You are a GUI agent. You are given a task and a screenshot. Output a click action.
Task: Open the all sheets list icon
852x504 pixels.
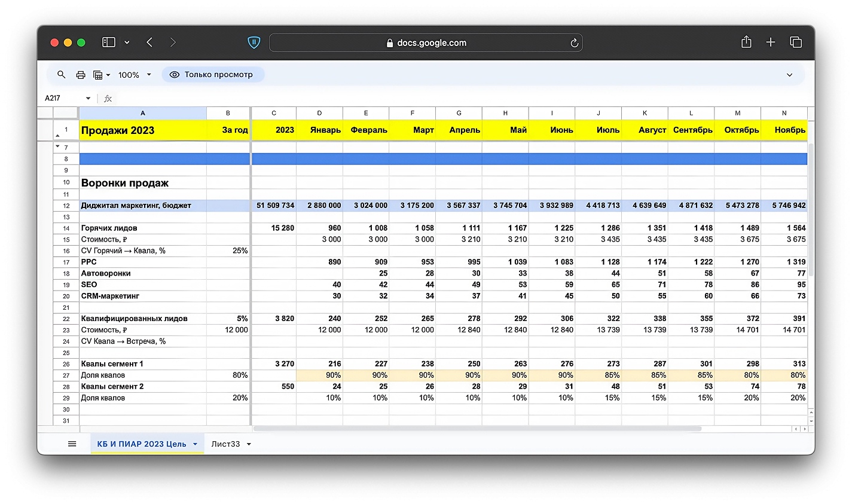click(72, 444)
